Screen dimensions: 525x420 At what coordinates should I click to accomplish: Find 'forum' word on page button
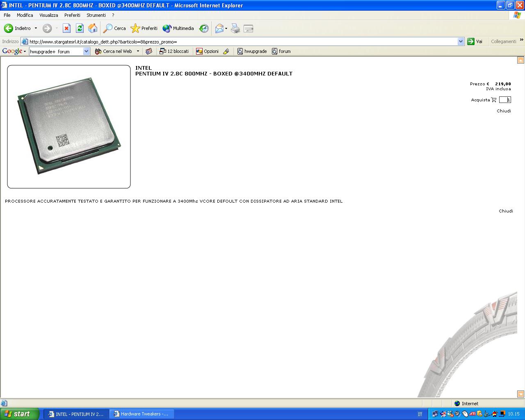pos(281,51)
